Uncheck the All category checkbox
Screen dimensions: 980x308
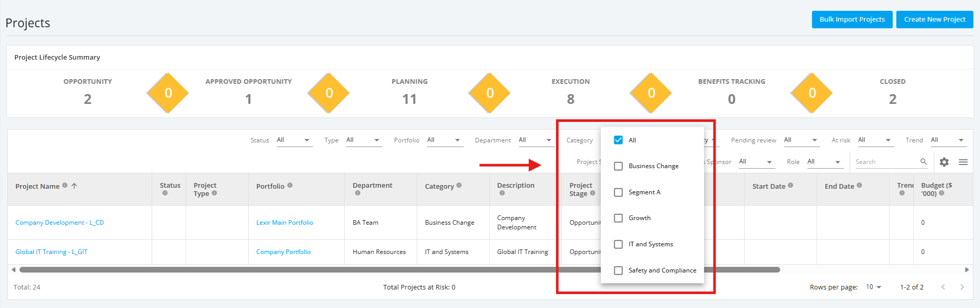tap(618, 140)
